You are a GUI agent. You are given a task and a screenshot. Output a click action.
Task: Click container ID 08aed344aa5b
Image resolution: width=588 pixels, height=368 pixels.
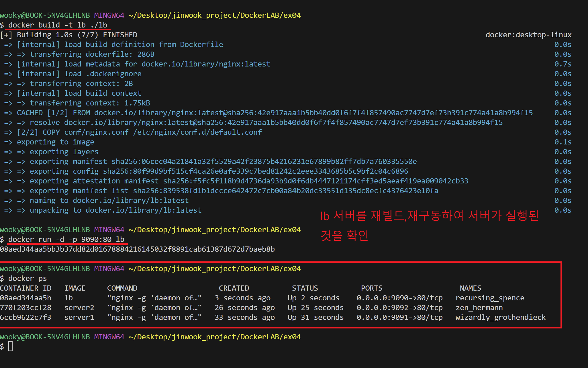[26, 298]
